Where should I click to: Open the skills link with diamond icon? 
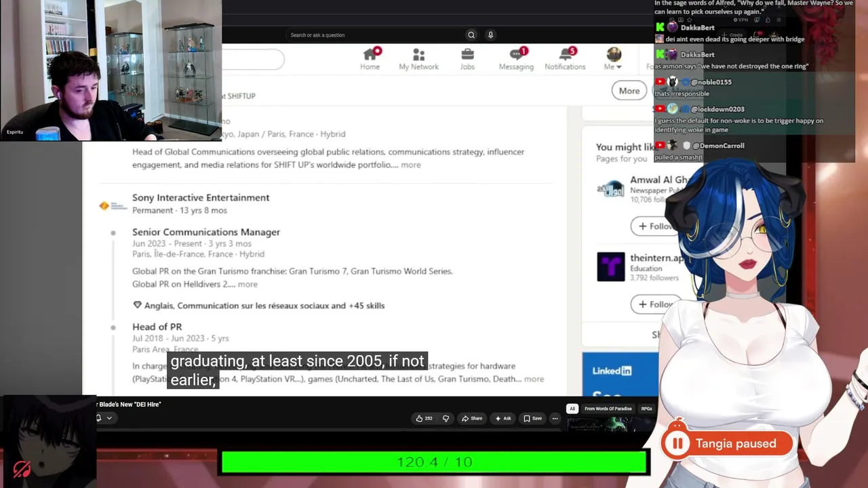[x=259, y=306]
